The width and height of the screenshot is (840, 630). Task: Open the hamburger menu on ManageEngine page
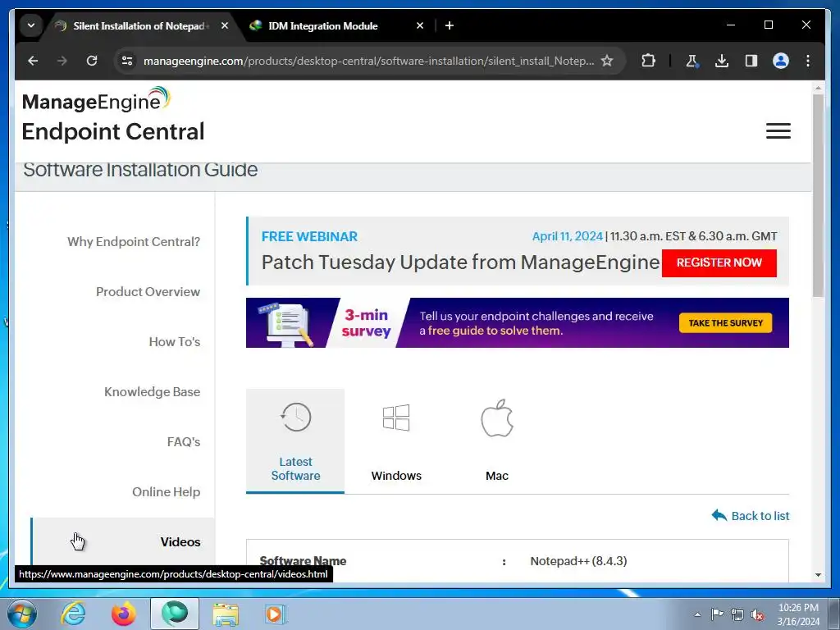(x=778, y=130)
